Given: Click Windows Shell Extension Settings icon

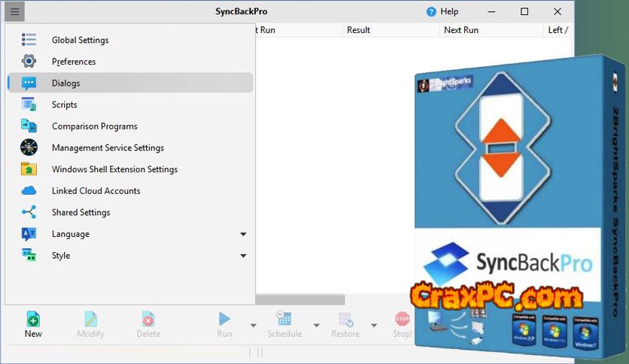Looking at the screenshot, I should point(29,169).
